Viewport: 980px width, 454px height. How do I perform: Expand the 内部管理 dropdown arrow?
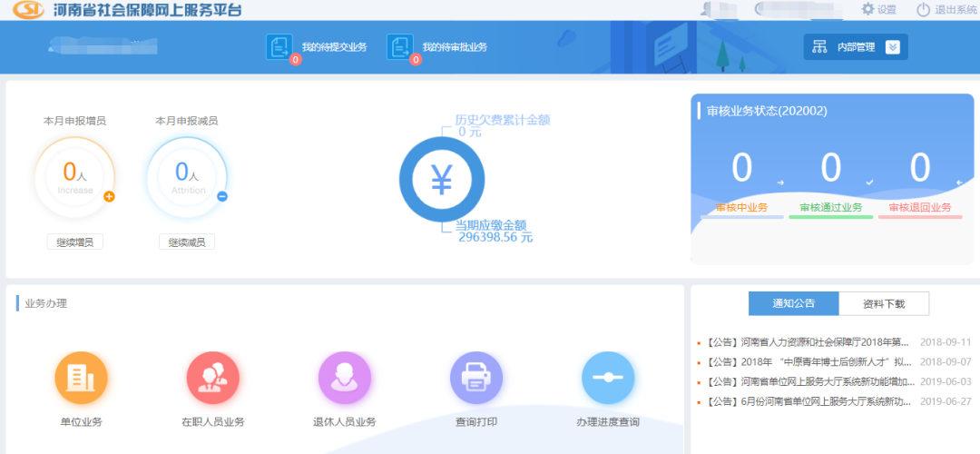point(893,47)
